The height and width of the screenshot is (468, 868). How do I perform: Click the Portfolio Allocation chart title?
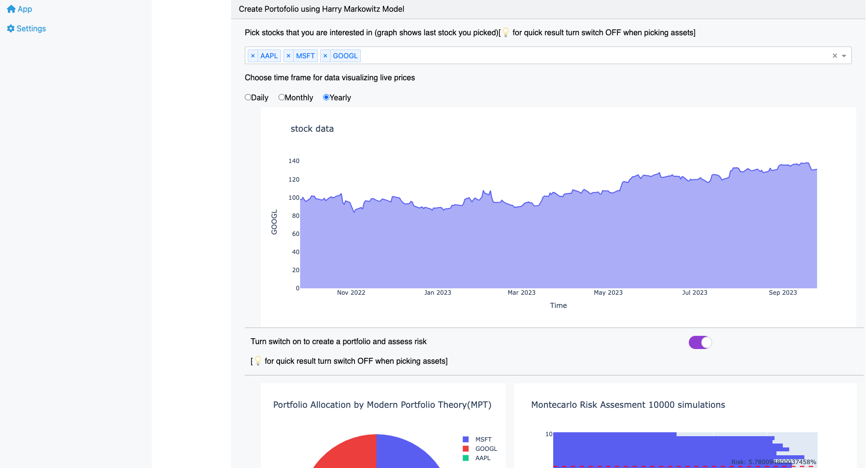(382, 405)
